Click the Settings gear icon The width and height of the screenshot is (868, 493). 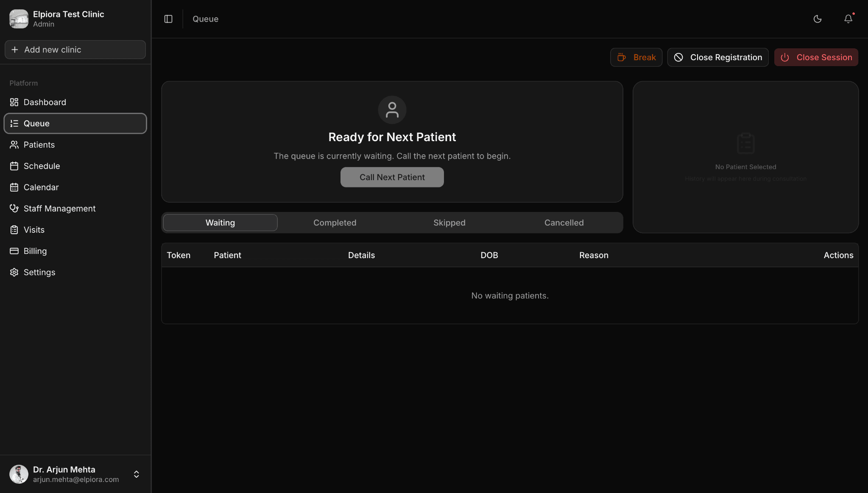point(14,272)
